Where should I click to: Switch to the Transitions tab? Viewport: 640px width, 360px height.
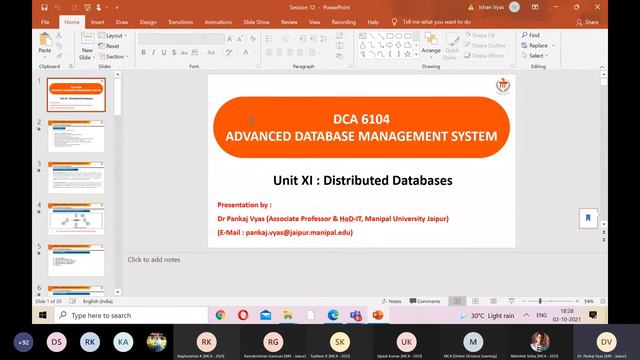[x=180, y=22]
